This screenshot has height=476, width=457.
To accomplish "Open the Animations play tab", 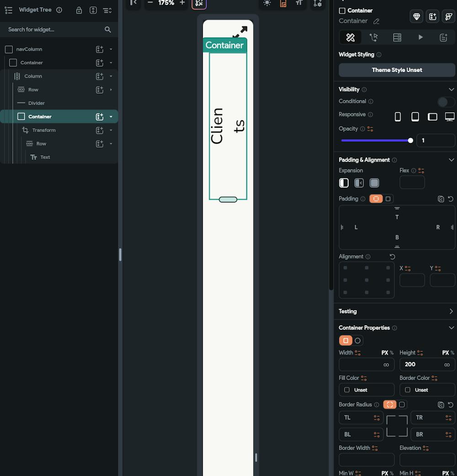I will point(420,37).
